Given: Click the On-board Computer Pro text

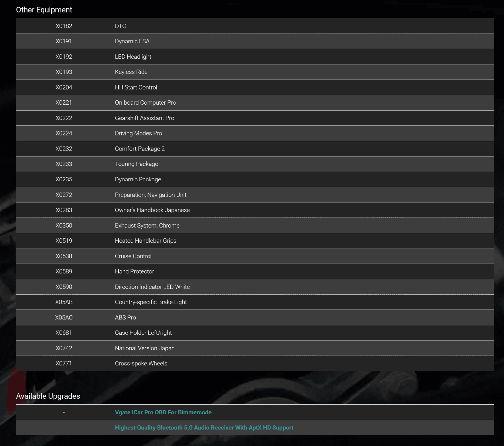Looking at the screenshot, I should [145, 103].
